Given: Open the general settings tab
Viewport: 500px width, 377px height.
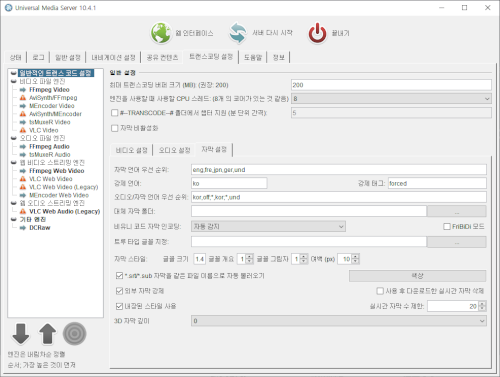Looking at the screenshot, I should tap(68, 58).
